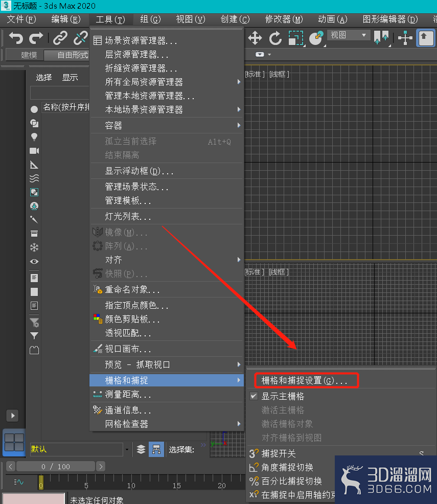Select the Unlink selection broken-chain icon
The image size is (437, 504).
(80, 38)
